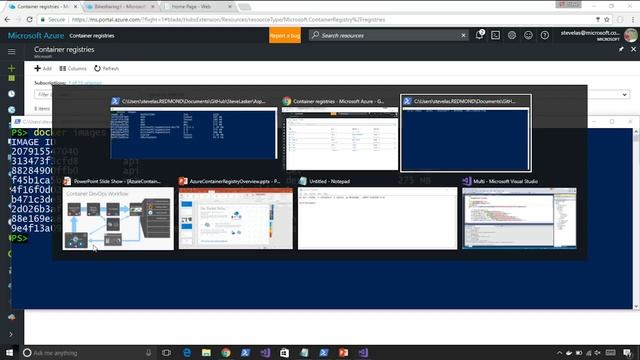Expand Azure sidebar with bottom chevron
The height and width of the screenshot is (360, 640).
tap(11, 334)
